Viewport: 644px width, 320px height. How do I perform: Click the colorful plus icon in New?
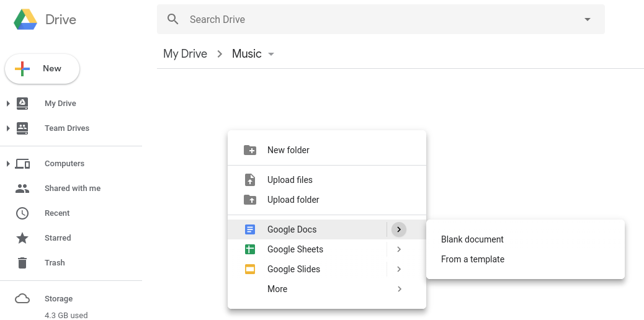(22, 69)
